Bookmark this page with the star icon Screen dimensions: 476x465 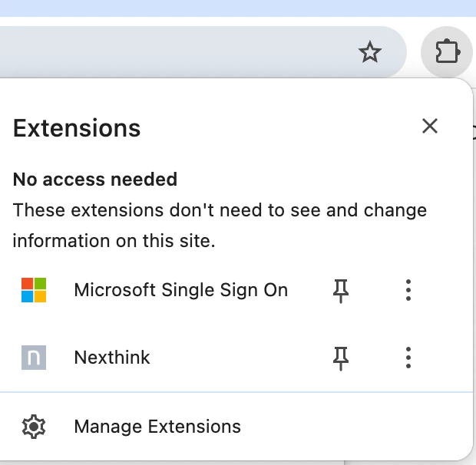[x=370, y=52]
